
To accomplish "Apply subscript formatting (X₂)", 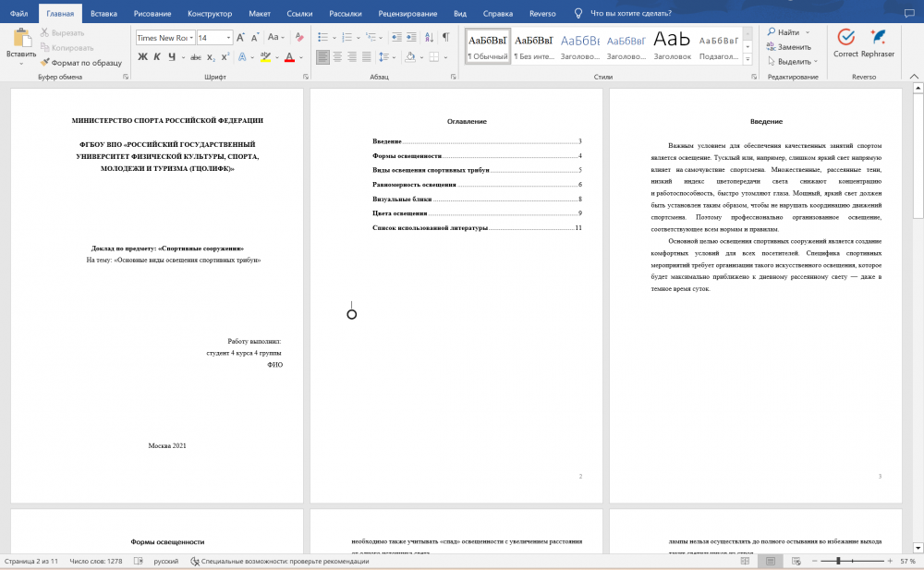I will coord(211,57).
